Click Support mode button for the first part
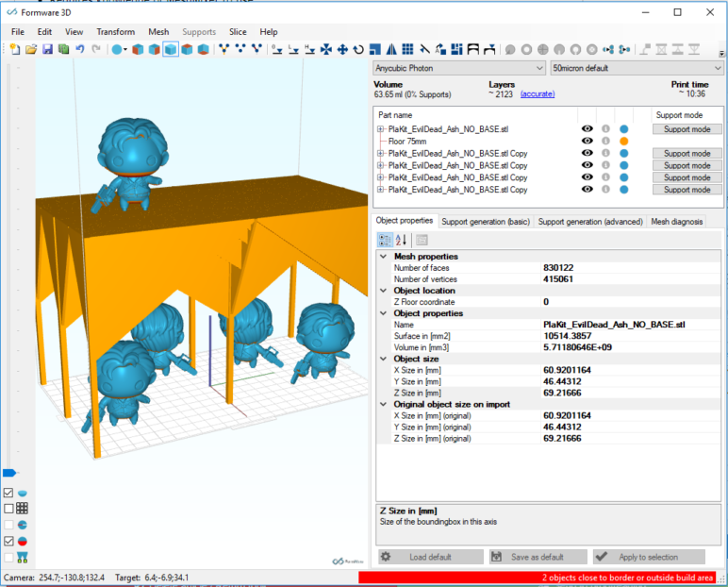Viewport: 728px width, 587px height. [x=687, y=129]
